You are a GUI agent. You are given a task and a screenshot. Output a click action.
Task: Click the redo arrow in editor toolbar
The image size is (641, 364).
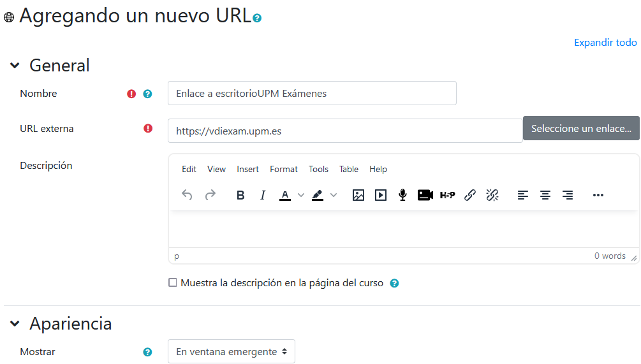coord(210,195)
